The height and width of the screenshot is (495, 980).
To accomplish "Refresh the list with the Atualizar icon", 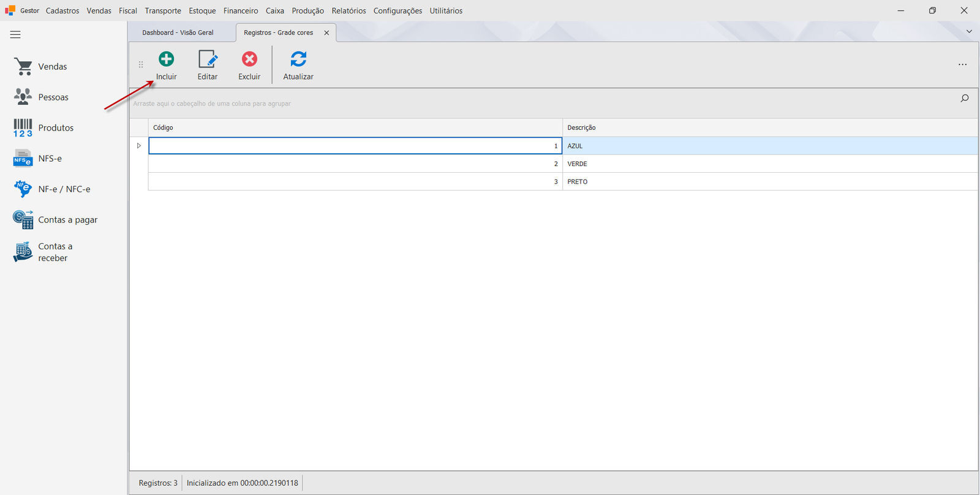I will coord(298,59).
